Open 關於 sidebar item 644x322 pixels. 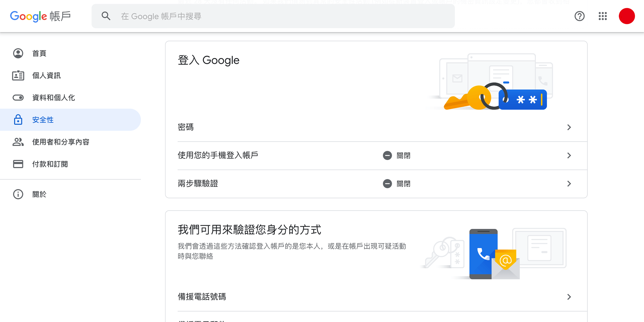70,194
